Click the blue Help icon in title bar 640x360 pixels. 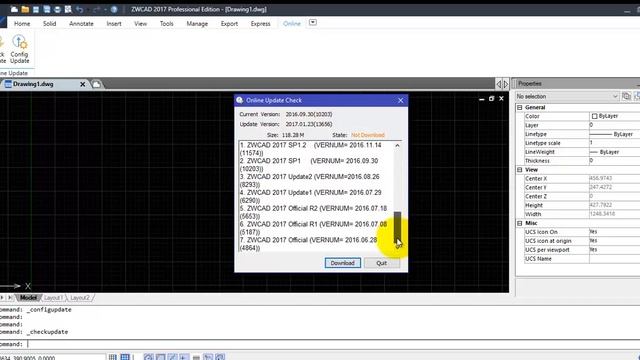point(114,9)
